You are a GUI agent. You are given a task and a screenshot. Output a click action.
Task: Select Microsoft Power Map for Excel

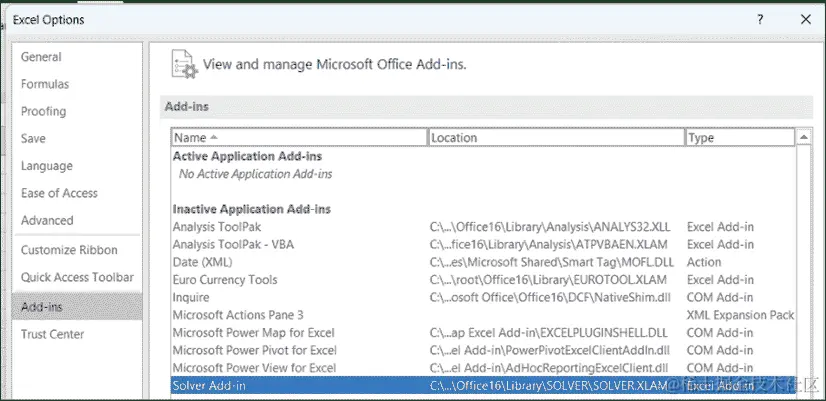(484, 333)
